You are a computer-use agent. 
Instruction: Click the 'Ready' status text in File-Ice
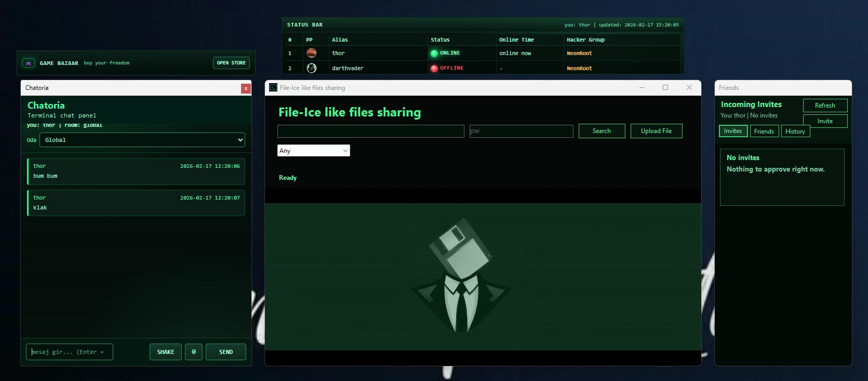click(x=288, y=178)
